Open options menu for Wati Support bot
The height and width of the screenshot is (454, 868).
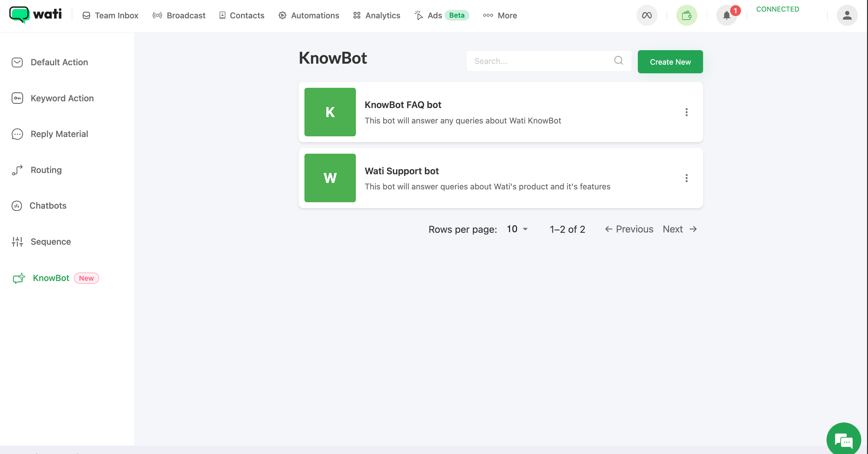pos(686,178)
